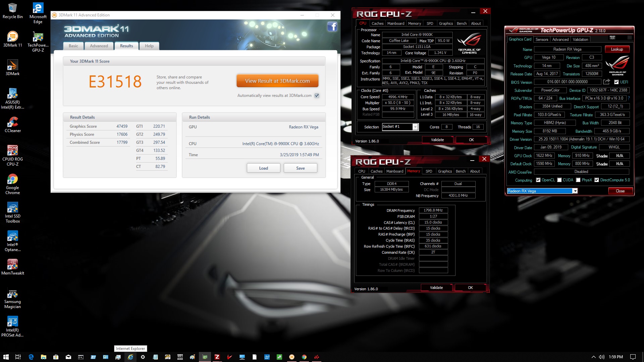Select the Microsoft Edge desktop icon
Viewport: 644px width, 362px height.
38,13
